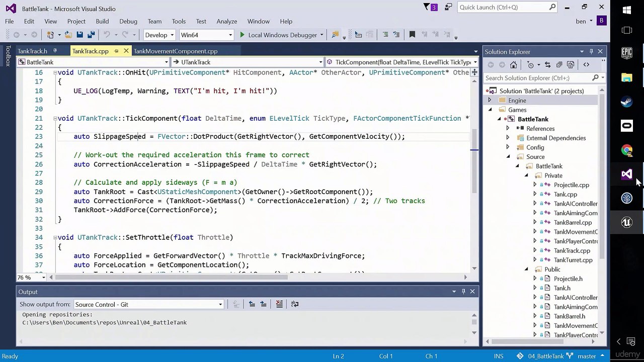
Task: Click Clear All icon in Output panel
Action: [x=279, y=304]
